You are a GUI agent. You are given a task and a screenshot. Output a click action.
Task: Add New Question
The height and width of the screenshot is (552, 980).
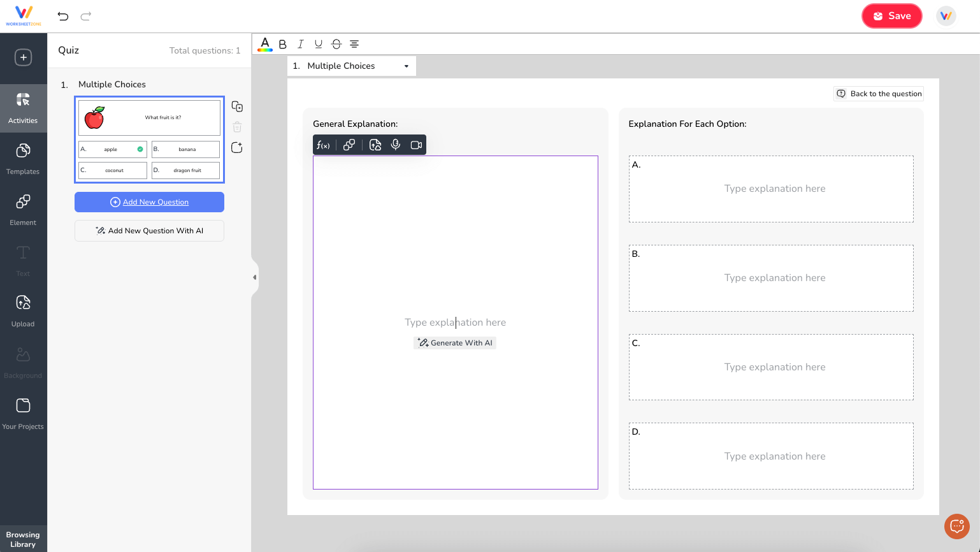click(x=150, y=202)
